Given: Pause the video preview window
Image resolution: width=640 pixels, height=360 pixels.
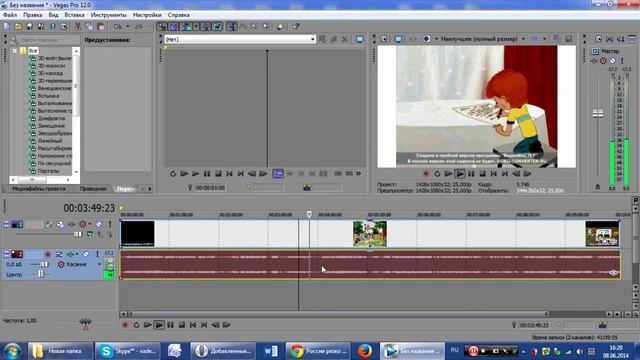Looking at the screenshot, I should 471,174.
